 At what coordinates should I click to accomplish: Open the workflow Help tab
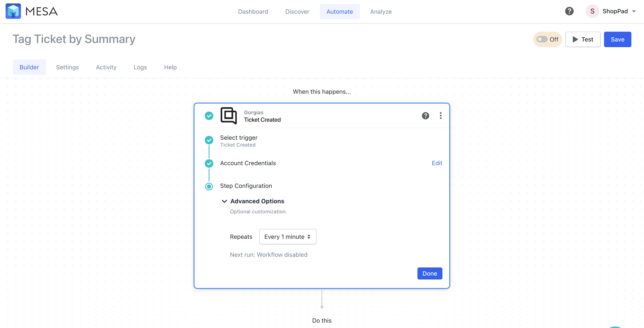click(170, 67)
